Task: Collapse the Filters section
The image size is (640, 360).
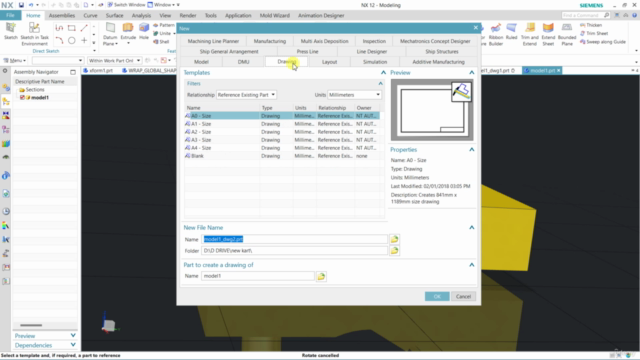Action: pos(380,83)
